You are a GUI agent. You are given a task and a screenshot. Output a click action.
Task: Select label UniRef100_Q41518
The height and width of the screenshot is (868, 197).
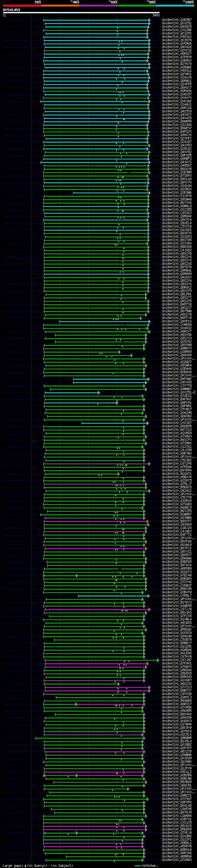(x=177, y=111)
